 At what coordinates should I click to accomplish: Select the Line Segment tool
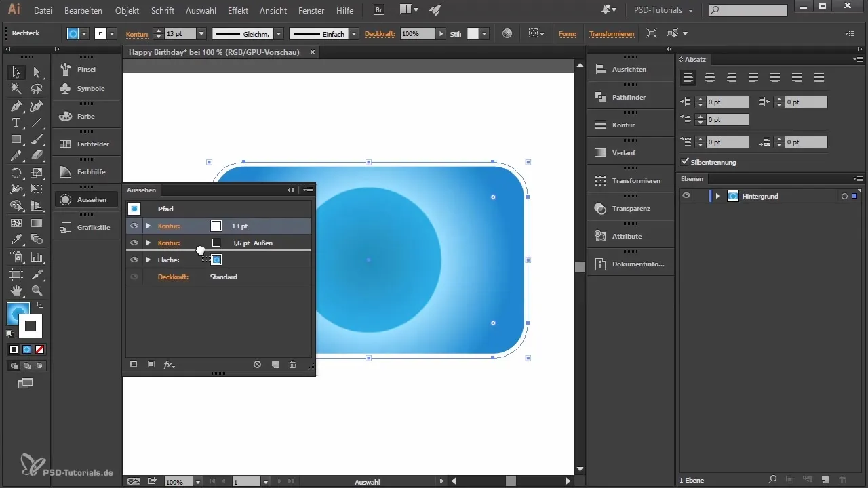coord(37,123)
